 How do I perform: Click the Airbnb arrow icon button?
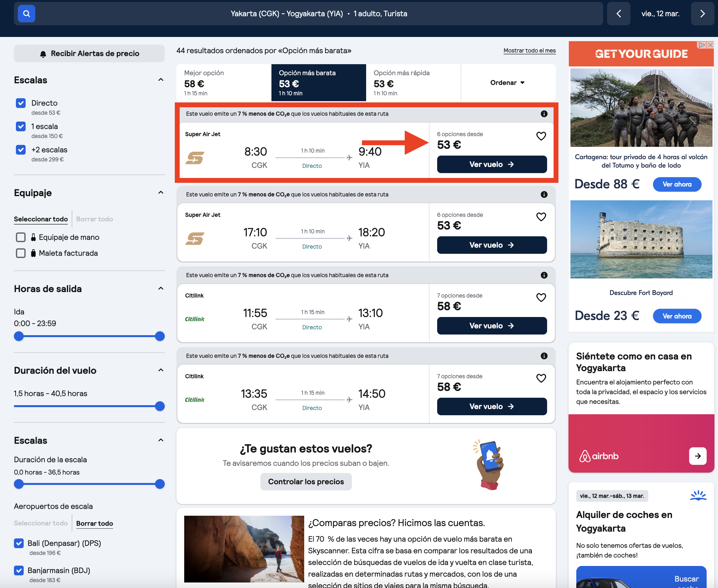coord(698,456)
